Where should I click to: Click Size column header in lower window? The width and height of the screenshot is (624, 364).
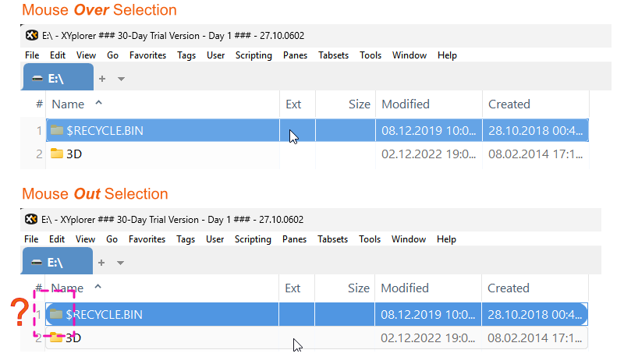click(359, 288)
